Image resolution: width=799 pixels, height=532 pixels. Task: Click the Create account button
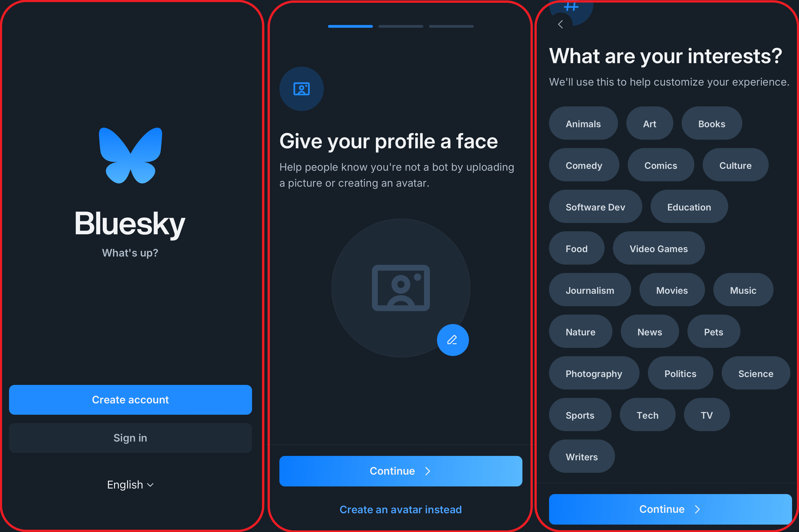[130, 399]
